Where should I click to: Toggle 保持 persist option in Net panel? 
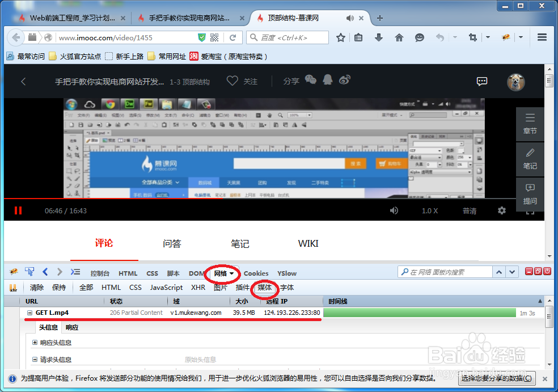[59, 287]
